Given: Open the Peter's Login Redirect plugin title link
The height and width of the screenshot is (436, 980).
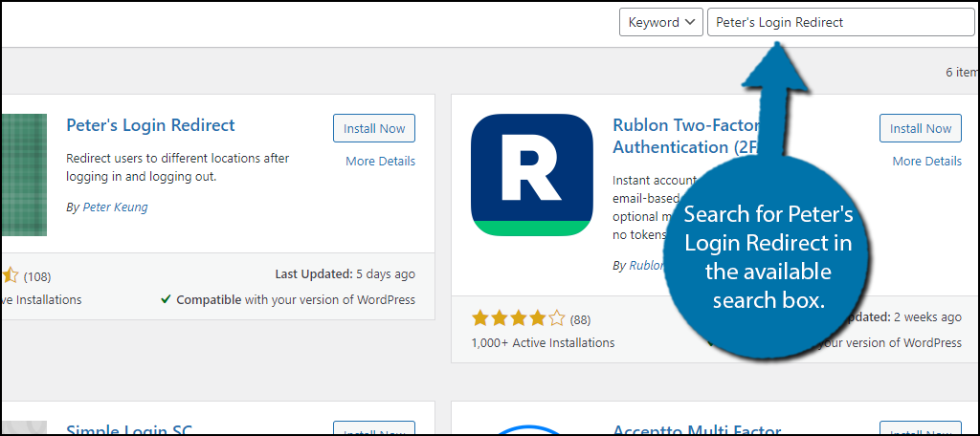Looking at the screenshot, I should pyautogui.click(x=150, y=125).
